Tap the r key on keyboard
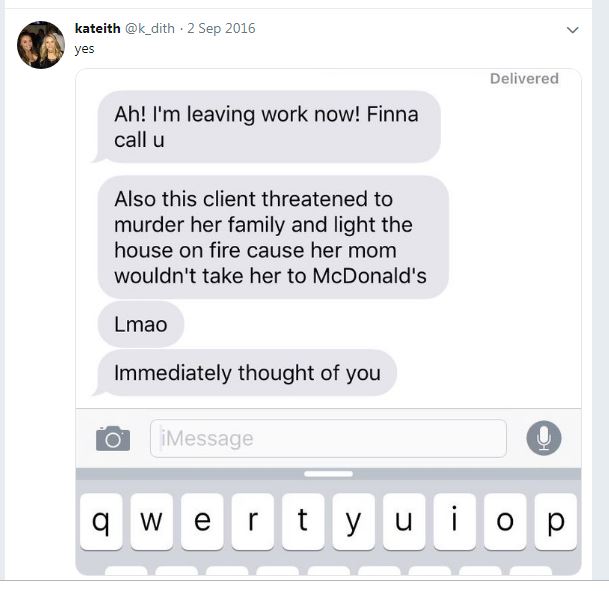The height and width of the screenshot is (591, 609). pyautogui.click(x=252, y=521)
